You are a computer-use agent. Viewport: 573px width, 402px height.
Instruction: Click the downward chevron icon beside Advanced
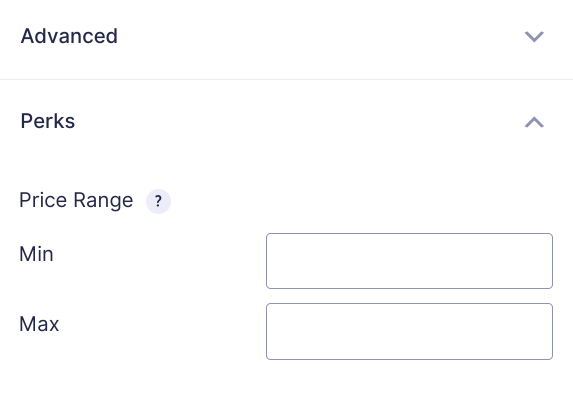point(534,37)
